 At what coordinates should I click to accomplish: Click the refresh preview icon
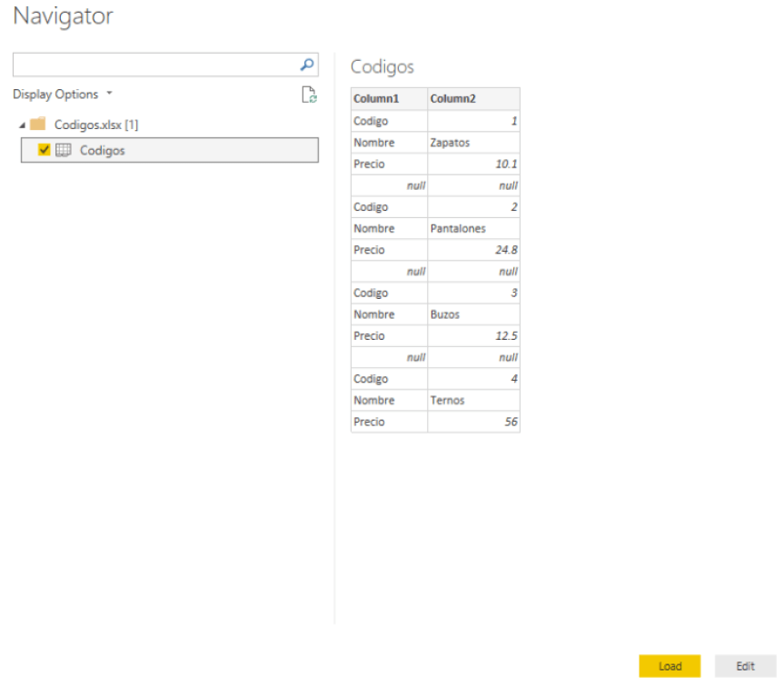[309, 95]
